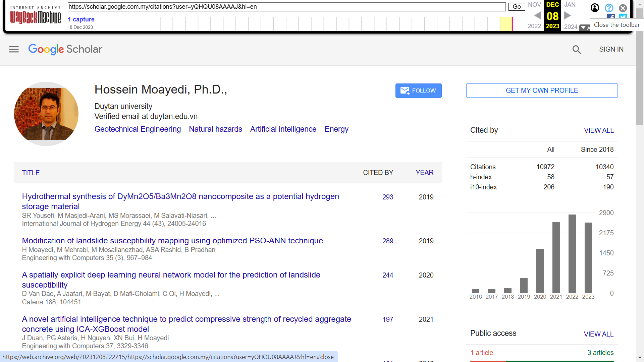Close the Wayback toolbar
Image resolution: width=644 pixels, height=362 pixels.
[623, 8]
